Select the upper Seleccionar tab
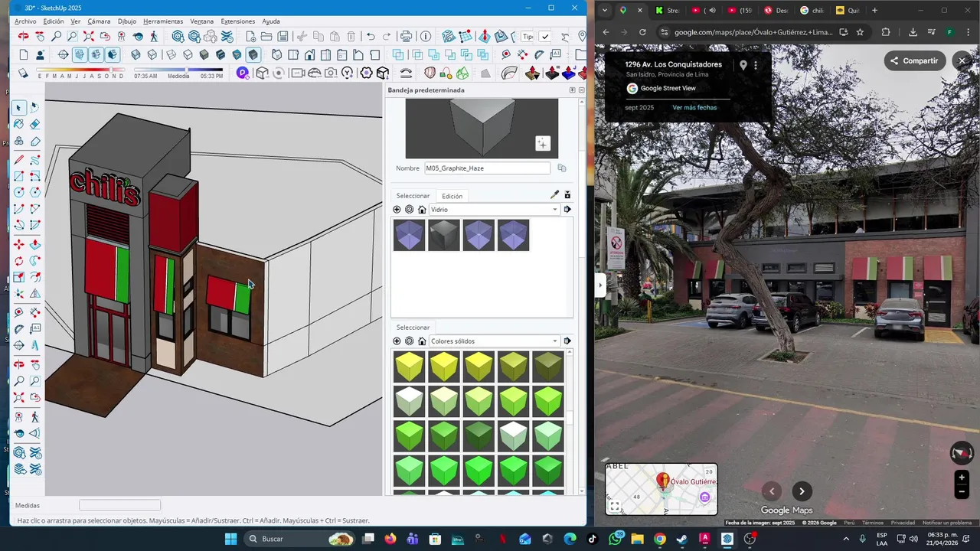The image size is (980, 551). click(x=413, y=196)
